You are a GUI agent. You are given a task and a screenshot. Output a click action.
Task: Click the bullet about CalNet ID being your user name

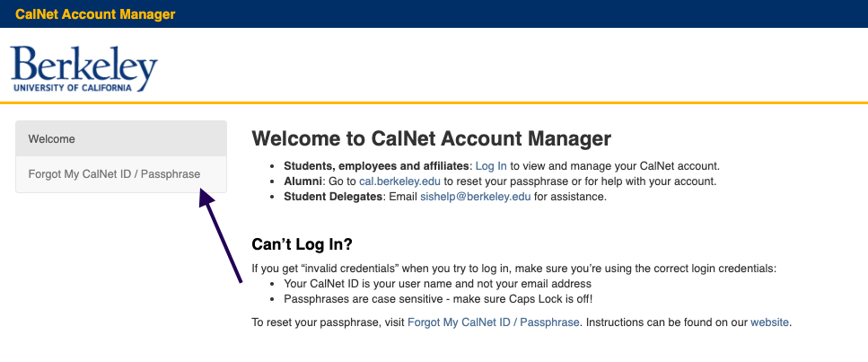tap(437, 284)
